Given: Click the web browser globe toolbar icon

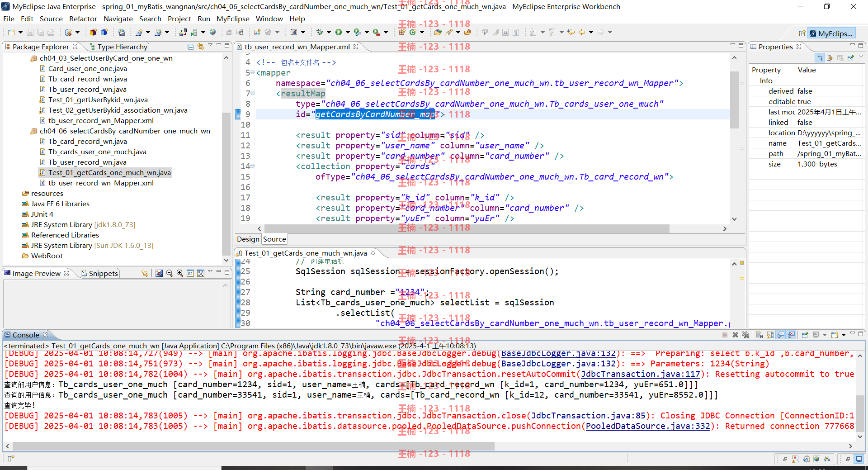Looking at the screenshot, I should click(212, 32).
